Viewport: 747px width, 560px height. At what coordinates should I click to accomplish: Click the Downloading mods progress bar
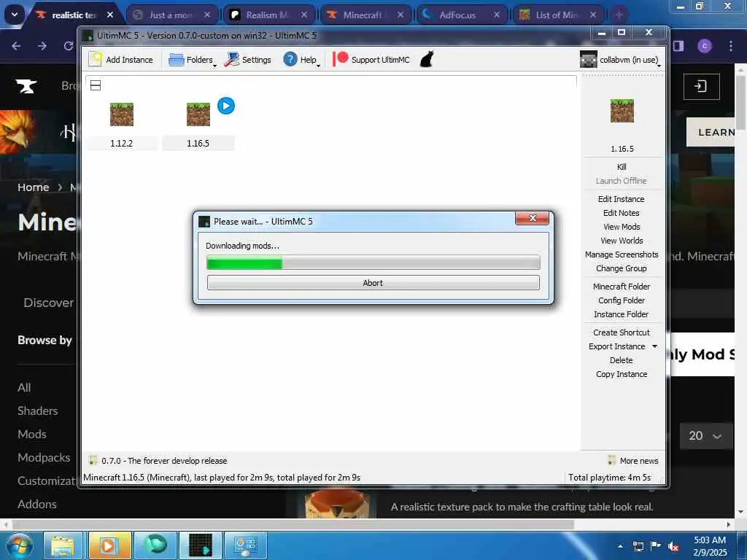pos(373,262)
